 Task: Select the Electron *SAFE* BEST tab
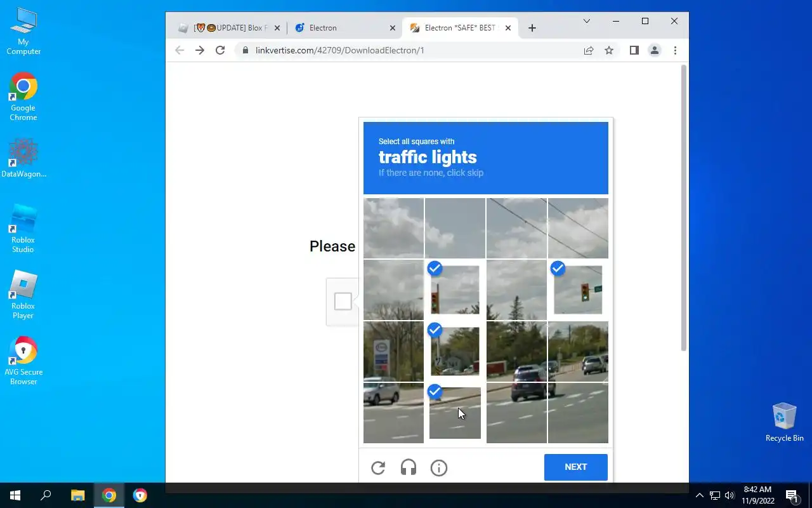460,28
